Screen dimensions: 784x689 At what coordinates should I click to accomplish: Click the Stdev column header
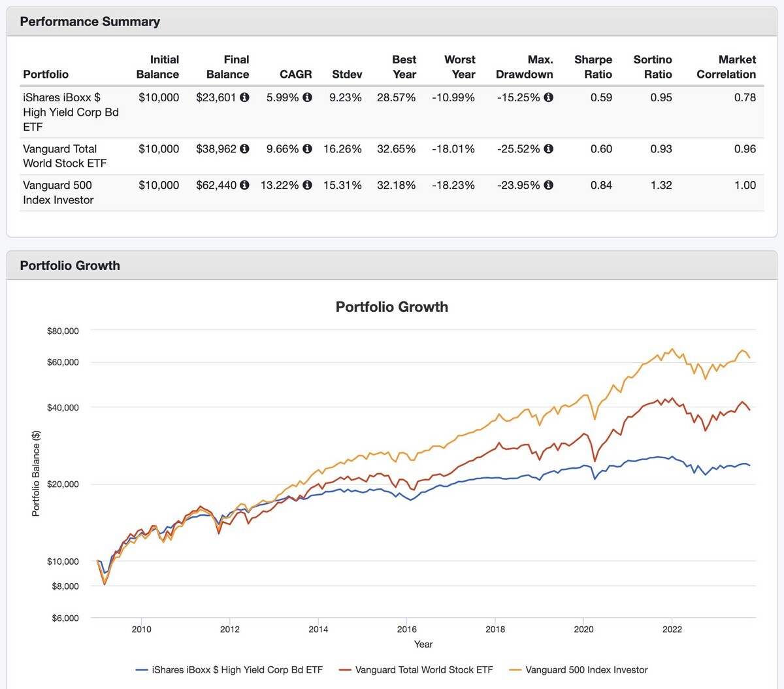[347, 75]
